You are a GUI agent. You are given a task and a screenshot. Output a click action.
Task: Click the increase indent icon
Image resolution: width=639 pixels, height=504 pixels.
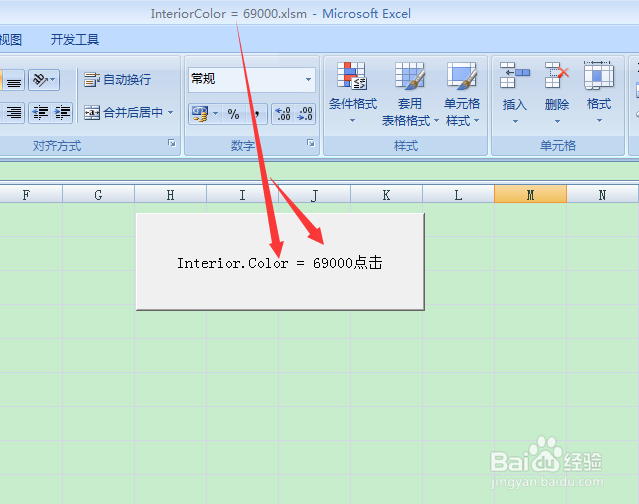(x=62, y=112)
